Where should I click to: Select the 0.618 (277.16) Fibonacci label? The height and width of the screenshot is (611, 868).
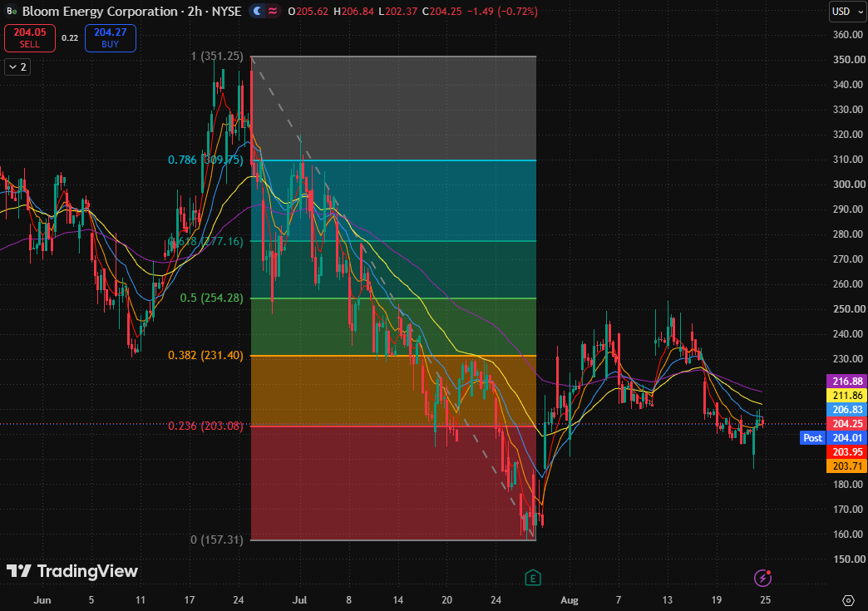(205, 241)
